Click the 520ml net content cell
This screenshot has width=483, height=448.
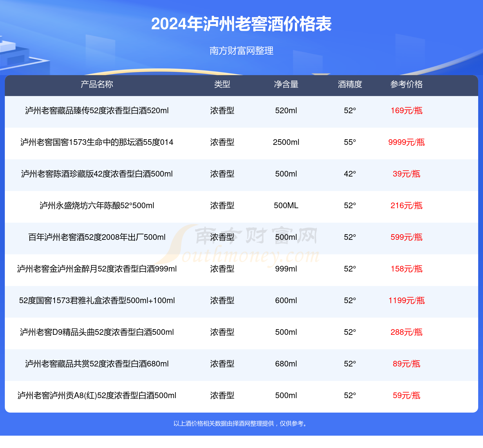286,111
